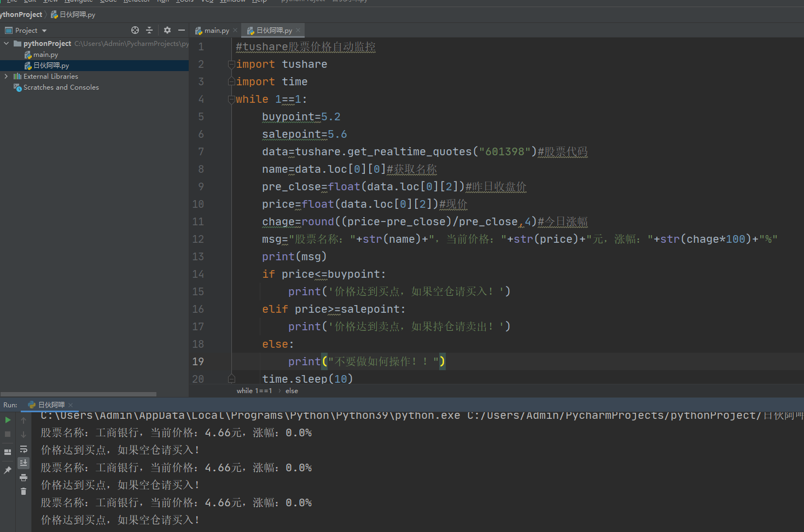The width and height of the screenshot is (804, 532).
Task: Open Project panel settings gear
Action: pyautogui.click(x=167, y=31)
